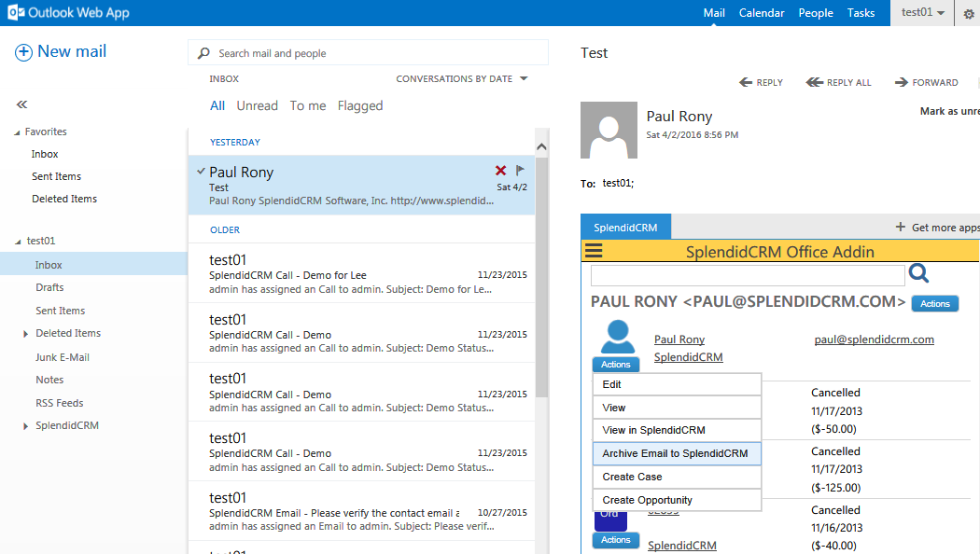Collapse the Favorites folder group
Image resolution: width=980 pixels, height=554 pixels.
(x=17, y=132)
